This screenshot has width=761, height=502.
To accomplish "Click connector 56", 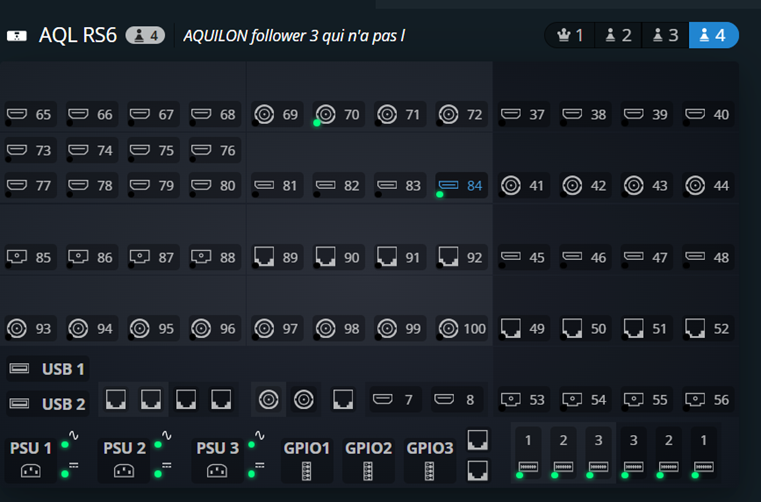I will [x=707, y=400].
